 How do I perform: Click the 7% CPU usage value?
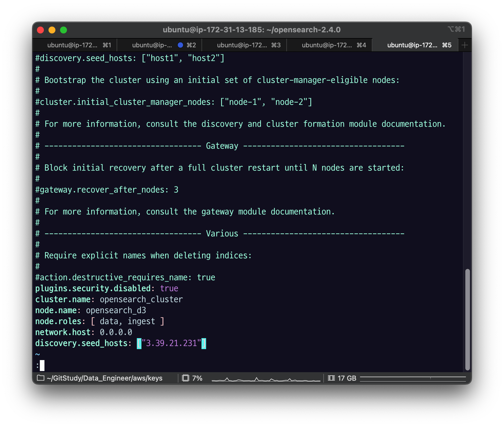tap(197, 378)
